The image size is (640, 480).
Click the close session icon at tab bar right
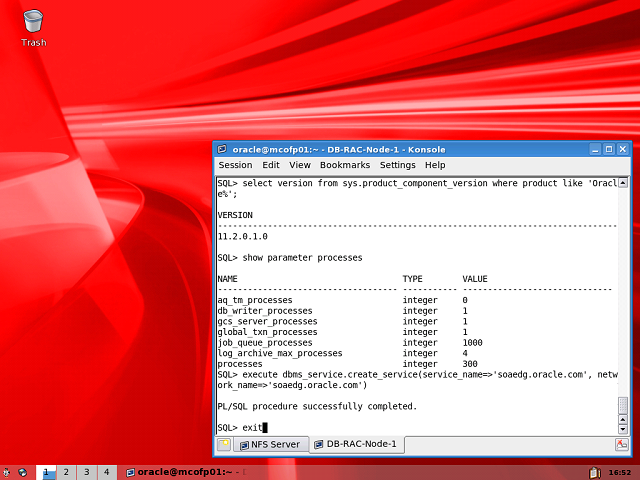622,444
